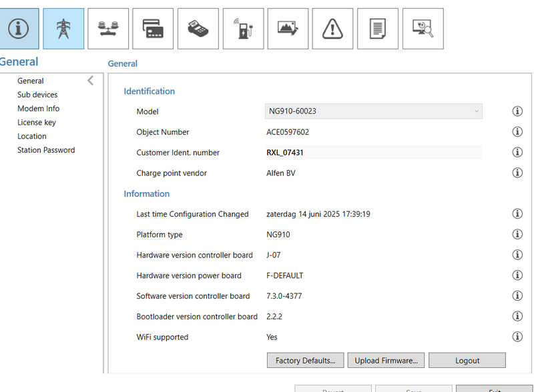
Task: Open the load balancing scales icon
Action: pyautogui.click(x=108, y=29)
